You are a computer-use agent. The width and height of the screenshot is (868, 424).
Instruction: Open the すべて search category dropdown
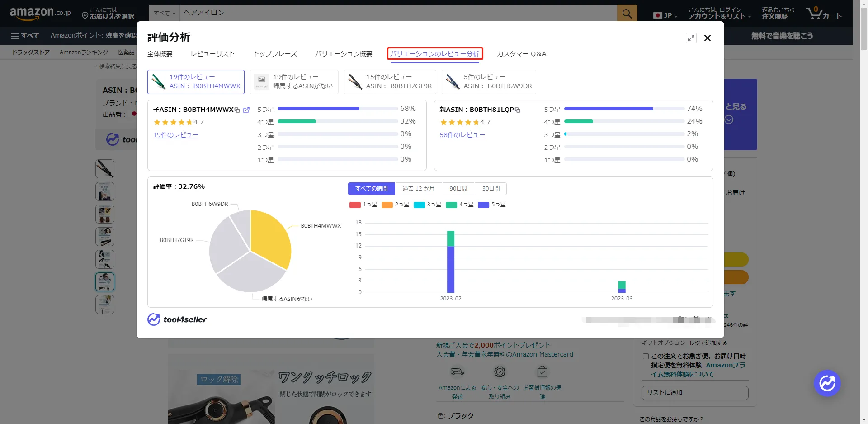164,13
